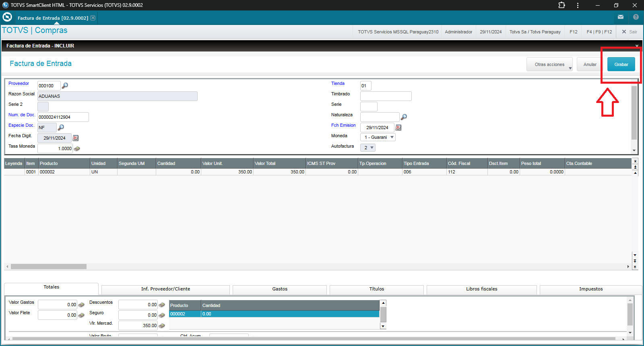
Task: Switch to the Impuestos tab
Action: [x=591, y=289]
